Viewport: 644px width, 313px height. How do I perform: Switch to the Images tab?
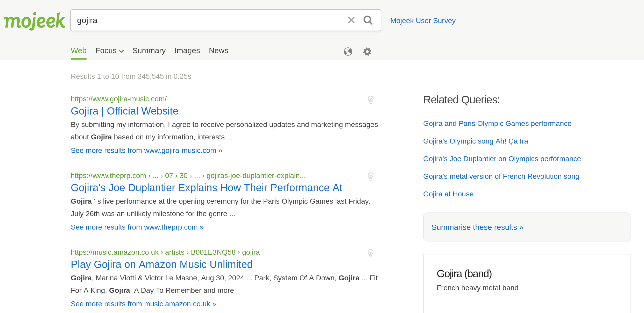(x=187, y=51)
